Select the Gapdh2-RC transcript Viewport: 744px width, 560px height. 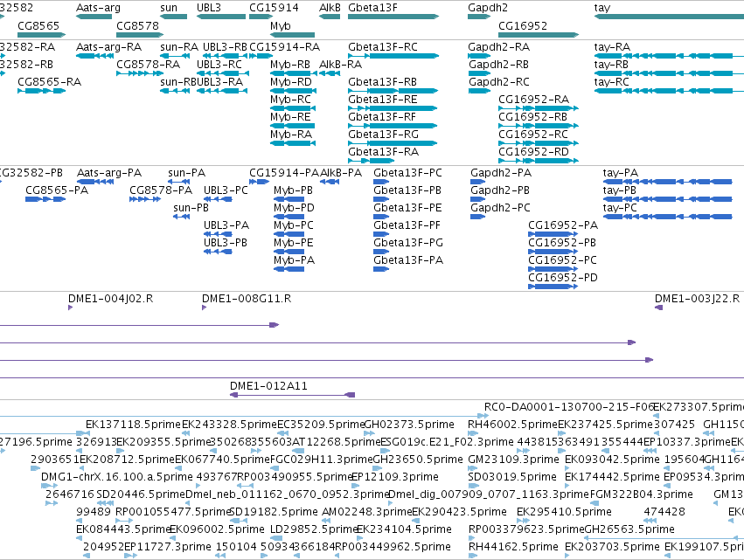480,91
